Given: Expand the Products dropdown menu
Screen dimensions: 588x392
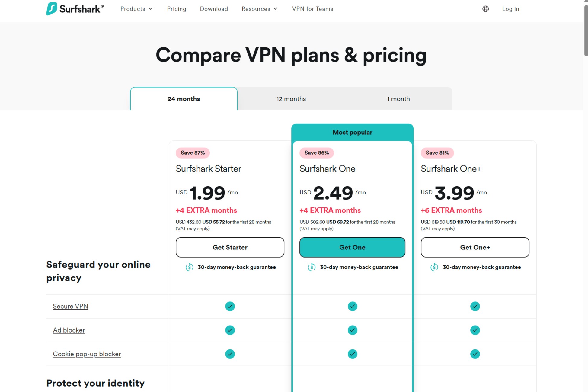Looking at the screenshot, I should coord(136,9).
